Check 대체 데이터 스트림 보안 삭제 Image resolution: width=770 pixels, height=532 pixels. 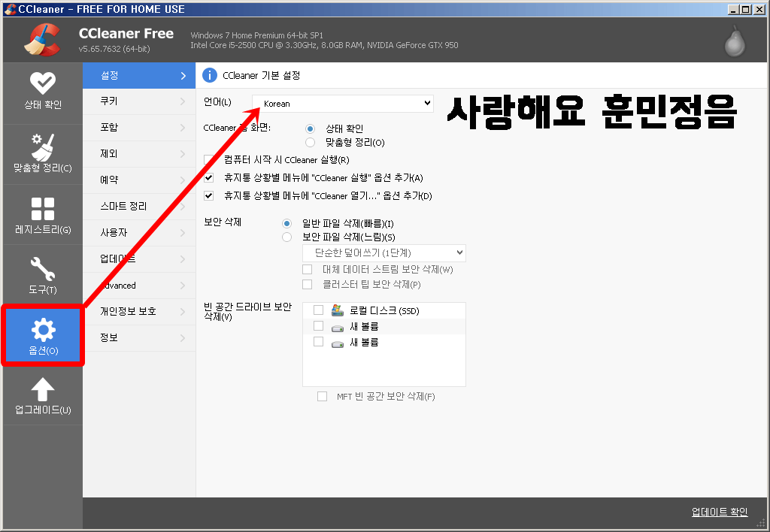click(x=308, y=270)
